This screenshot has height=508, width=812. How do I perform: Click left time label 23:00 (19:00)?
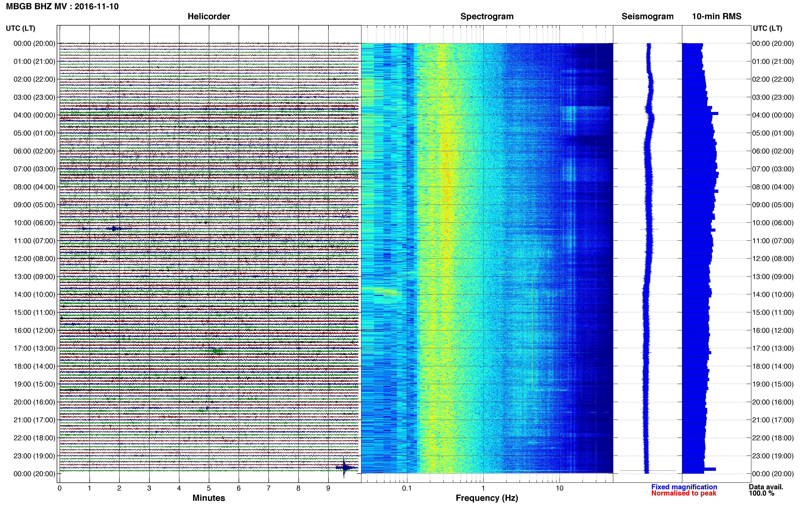pyautogui.click(x=34, y=456)
